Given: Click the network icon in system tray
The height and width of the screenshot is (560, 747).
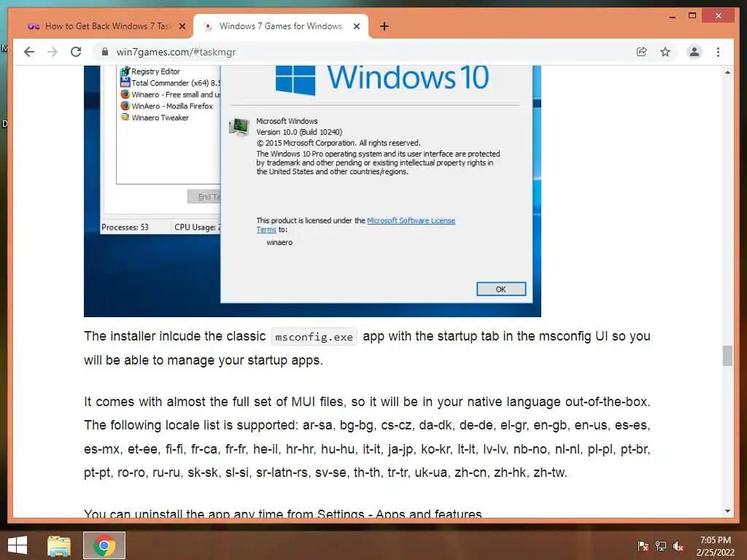Looking at the screenshot, I should tap(661, 546).
